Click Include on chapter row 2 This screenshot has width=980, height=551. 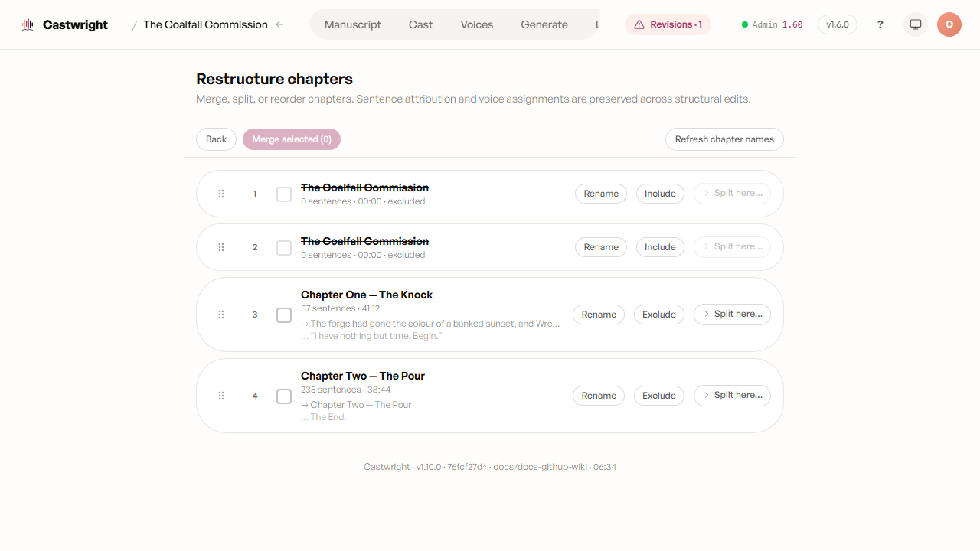(660, 247)
